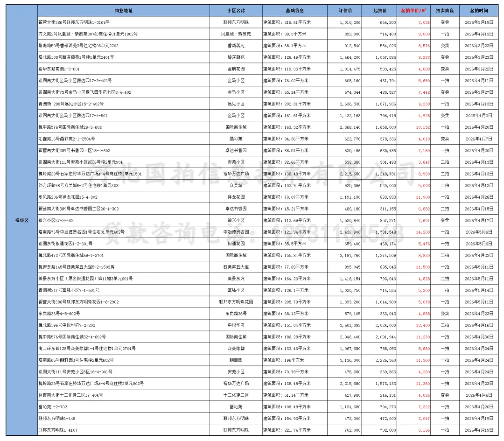Select community name 银通花园

(x=236, y=244)
